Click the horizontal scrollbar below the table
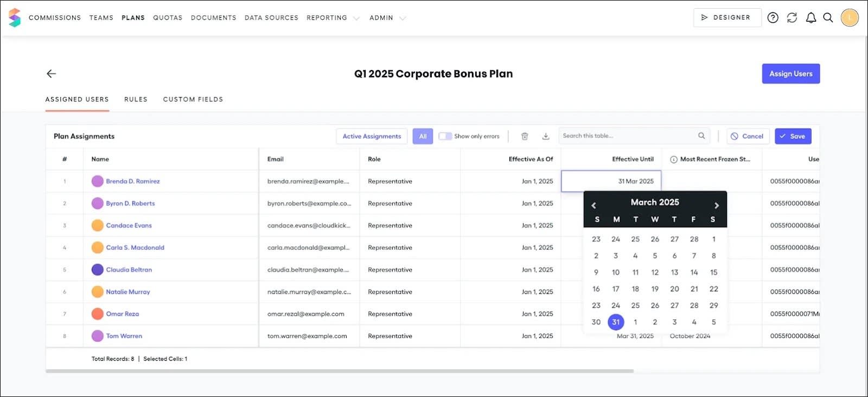 point(340,372)
